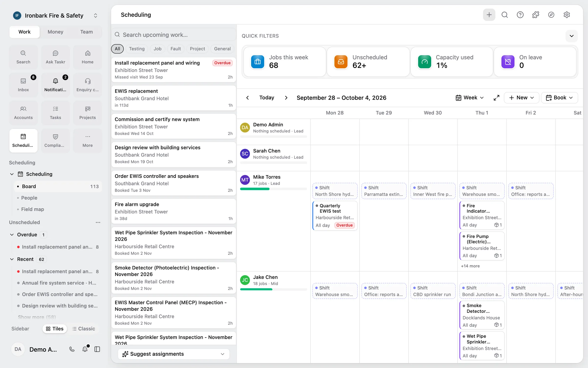Collapse the Quick Filters section chevron
The width and height of the screenshot is (588, 368).
[572, 36]
